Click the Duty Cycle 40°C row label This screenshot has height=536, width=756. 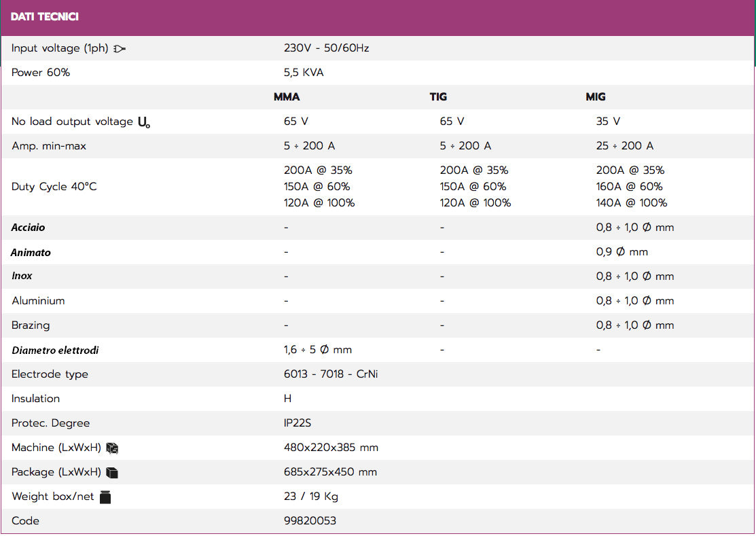(54, 187)
